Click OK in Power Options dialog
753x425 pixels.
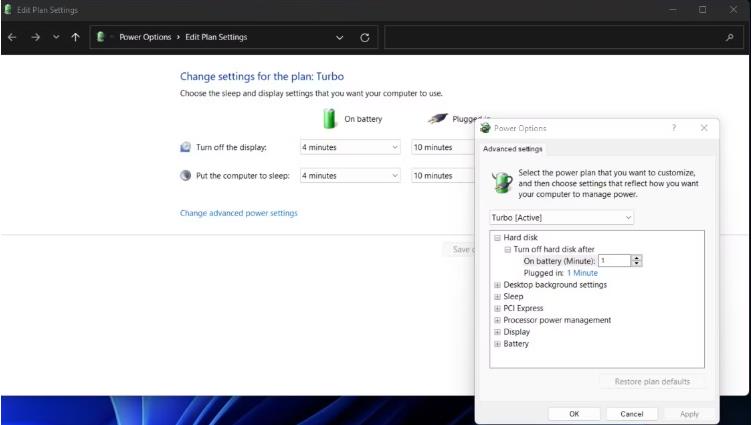[574, 414]
